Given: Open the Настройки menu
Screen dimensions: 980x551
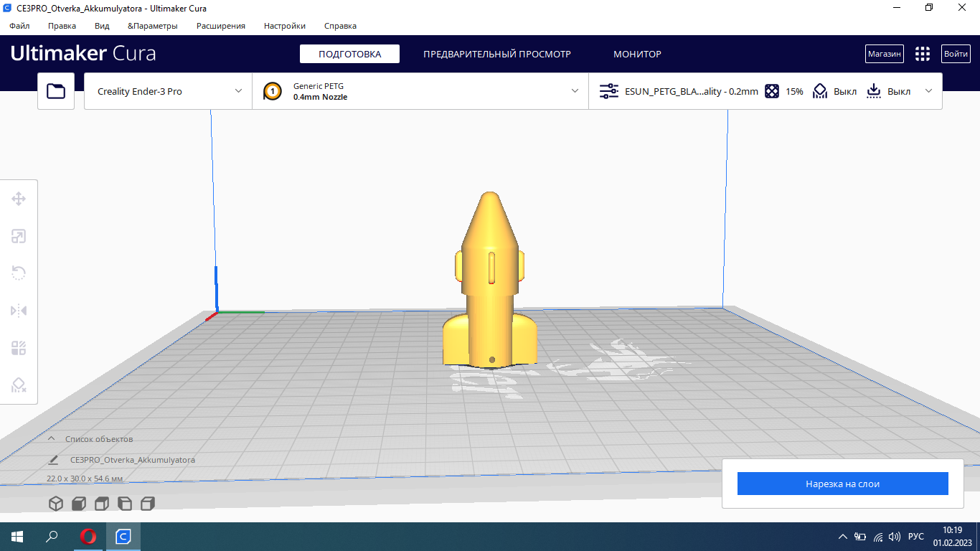Looking at the screenshot, I should coord(285,26).
